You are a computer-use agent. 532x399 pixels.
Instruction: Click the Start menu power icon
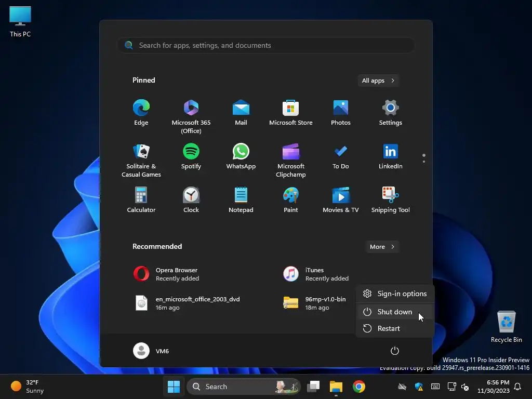click(x=395, y=351)
